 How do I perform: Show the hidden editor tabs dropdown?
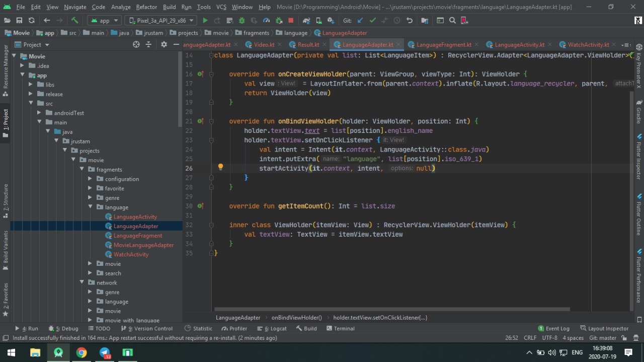tap(625, 45)
